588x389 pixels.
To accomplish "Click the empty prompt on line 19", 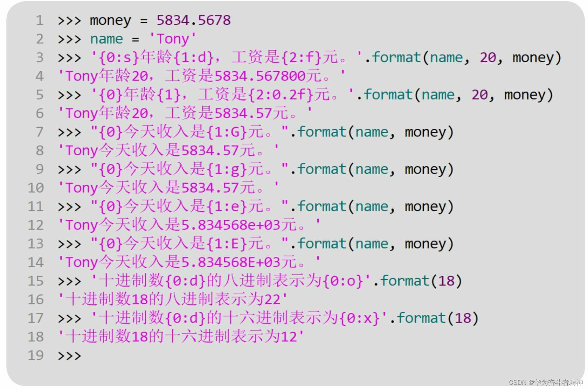I will (x=69, y=355).
